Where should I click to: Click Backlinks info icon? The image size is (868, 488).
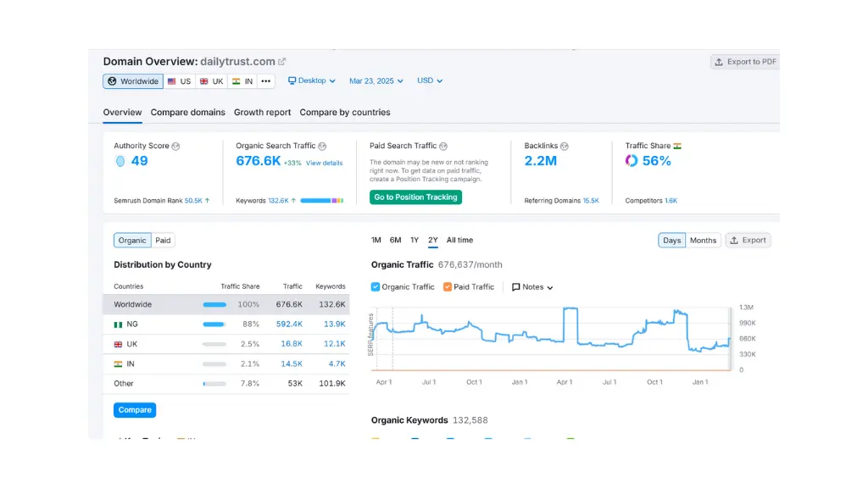pos(564,146)
